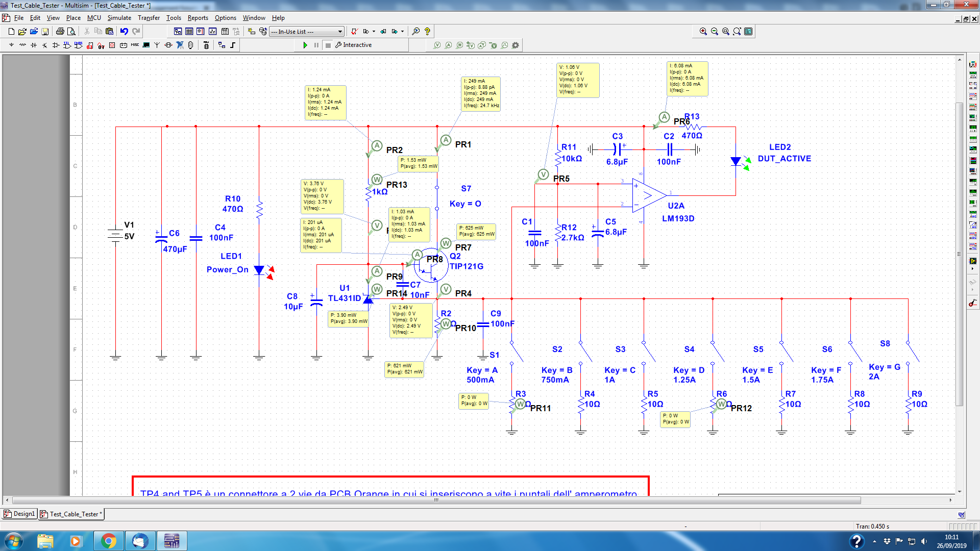The width and height of the screenshot is (980, 551).
Task: Toggle switch S2 Key = B
Action: (585, 352)
